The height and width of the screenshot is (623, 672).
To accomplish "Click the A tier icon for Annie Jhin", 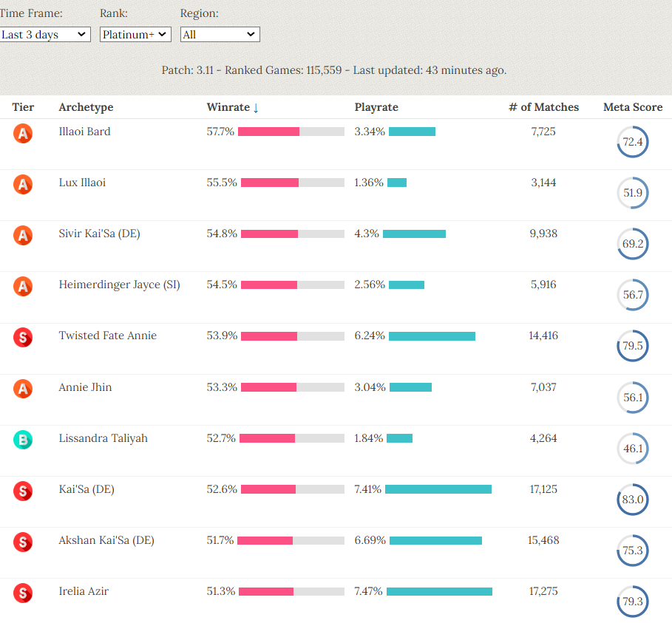I will click(x=23, y=389).
